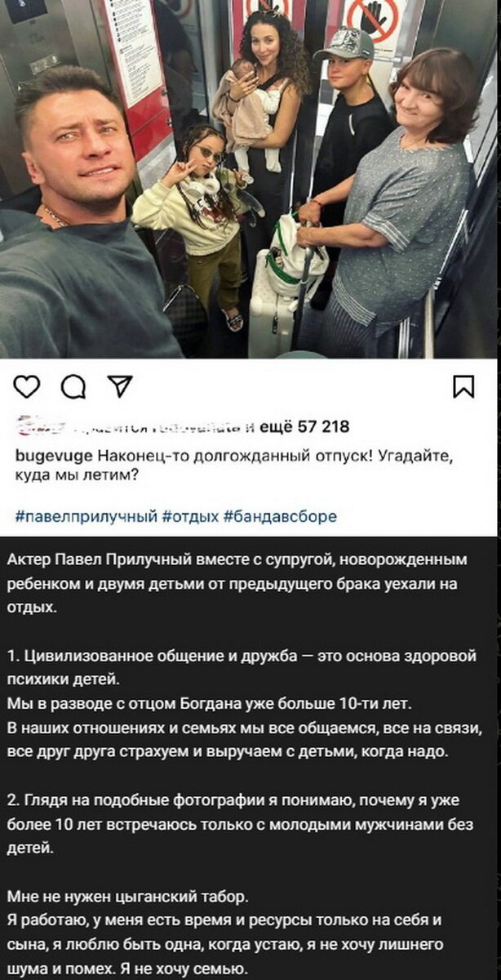Open the #павелприлучный hashtag

86,516
